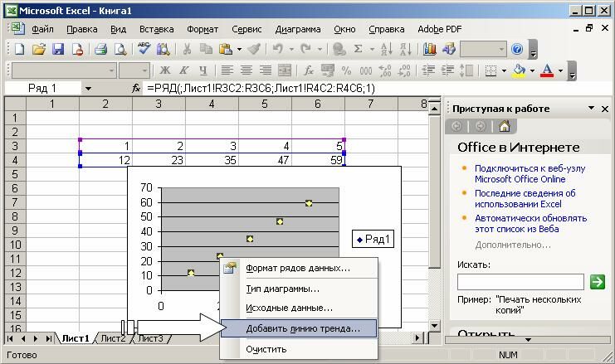Open link Последние сведения об использовании Excel
The height and width of the screenshot is (364, 615).
tap(525, 199)
